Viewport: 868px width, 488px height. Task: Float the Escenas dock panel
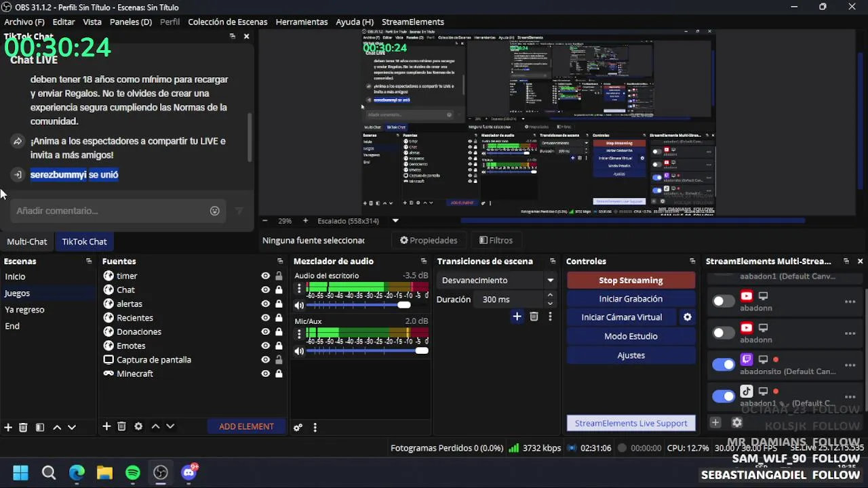[89, 261]
